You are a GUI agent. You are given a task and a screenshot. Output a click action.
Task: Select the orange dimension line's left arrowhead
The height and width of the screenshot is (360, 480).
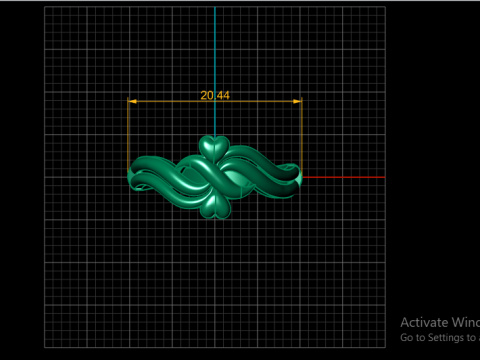pyautogui.click(x=132, y=101)
